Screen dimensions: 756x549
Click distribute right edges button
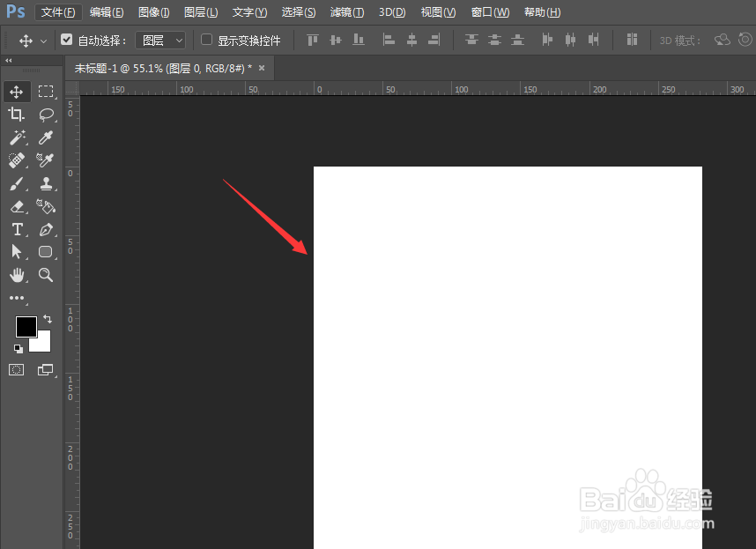594,40
